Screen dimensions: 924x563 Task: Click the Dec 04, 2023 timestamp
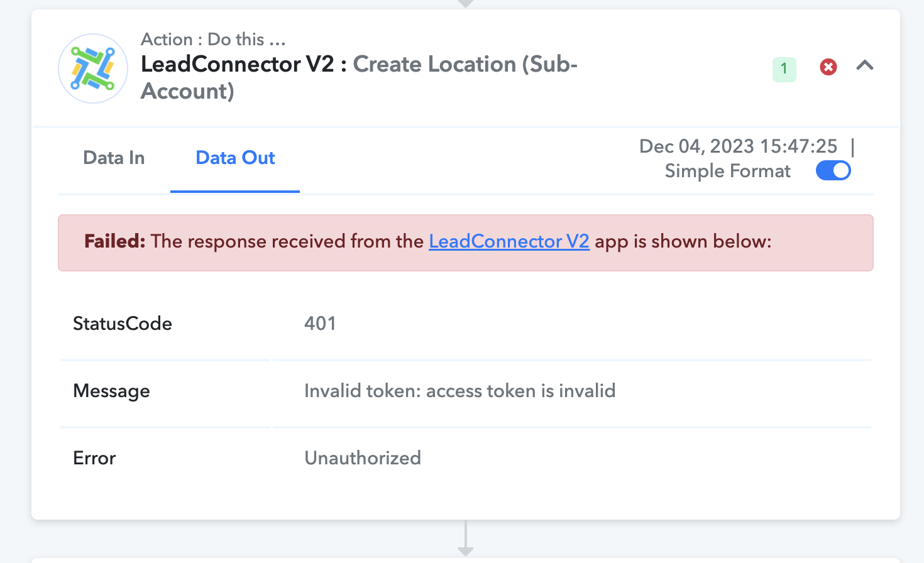click(738, 146)
